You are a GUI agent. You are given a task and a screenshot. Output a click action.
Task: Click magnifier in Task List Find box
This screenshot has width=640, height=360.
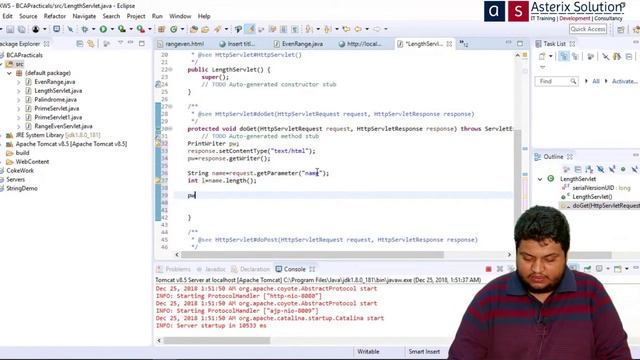(x=573, y=81)
